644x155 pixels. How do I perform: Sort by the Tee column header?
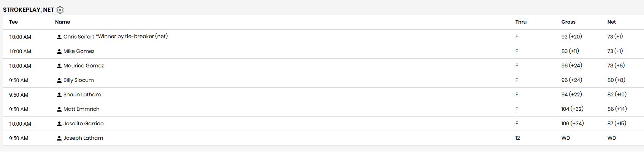coord(14,22)
